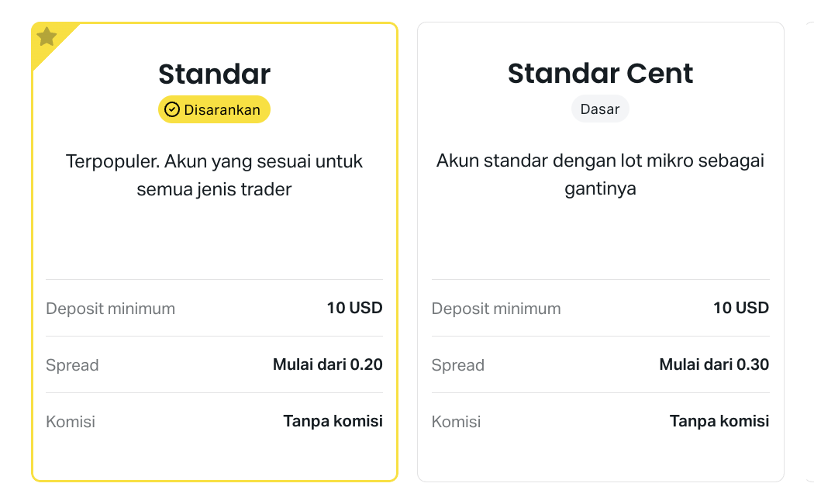Click Tanpa komisi in Standar Cent card

(x=719, y=421)
